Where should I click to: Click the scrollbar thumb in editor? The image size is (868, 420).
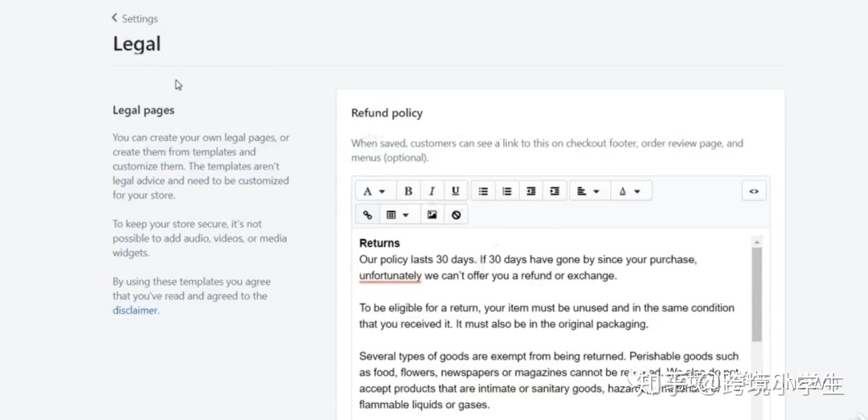tap(757, 294)
